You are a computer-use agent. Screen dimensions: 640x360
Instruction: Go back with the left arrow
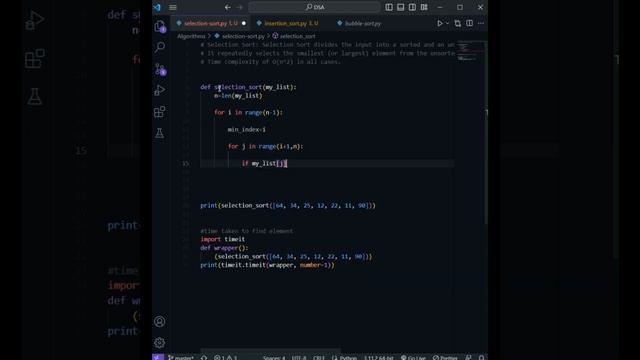227,7
